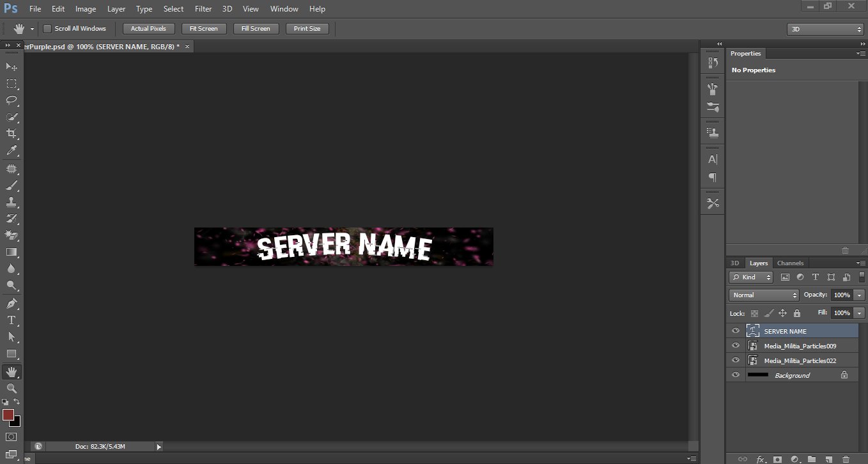Image resolution: width=868 pixels, height=464 pixels.
Task: Open the Clone Source panel icon
Action: point(713,133)
